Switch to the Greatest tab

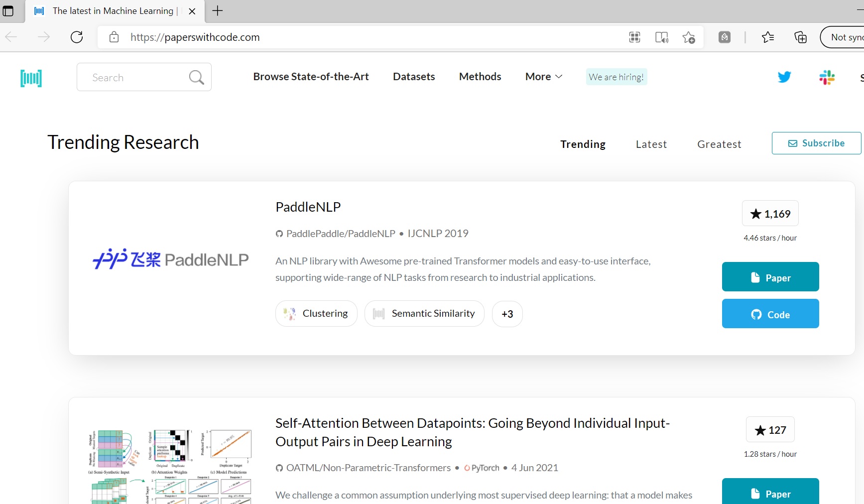[x=719, y=144]
